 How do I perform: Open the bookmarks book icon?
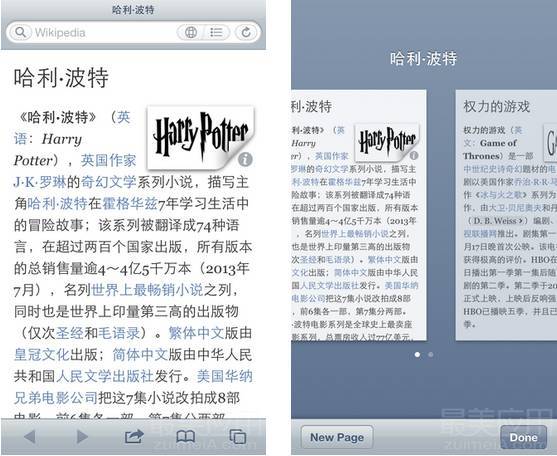(x=186, y=436)
